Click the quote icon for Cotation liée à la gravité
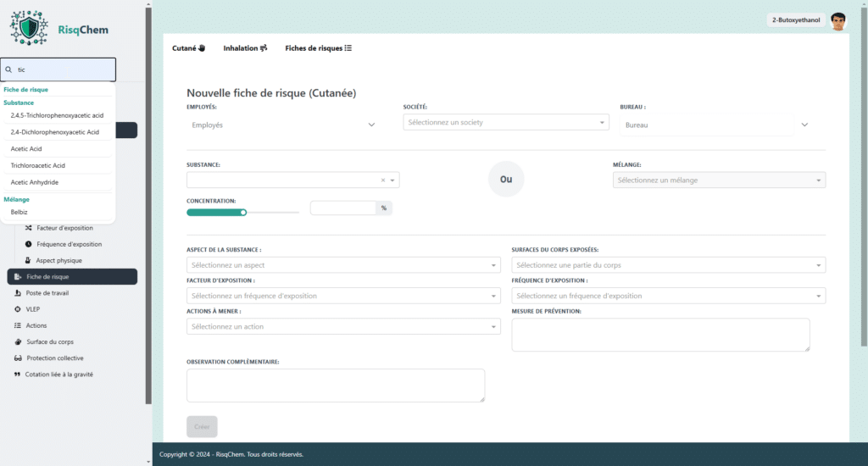Screen dimensions: 868x466 (x=17, y=374)
